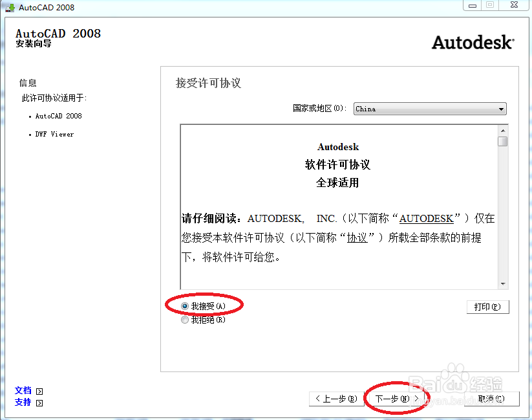
Task: Click the 全球适用 line in license
Action: pyautogui.click(x=337, y=182)
